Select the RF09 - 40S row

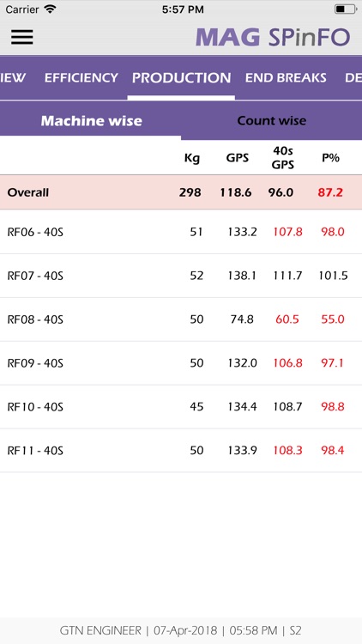tap(181, 363)
